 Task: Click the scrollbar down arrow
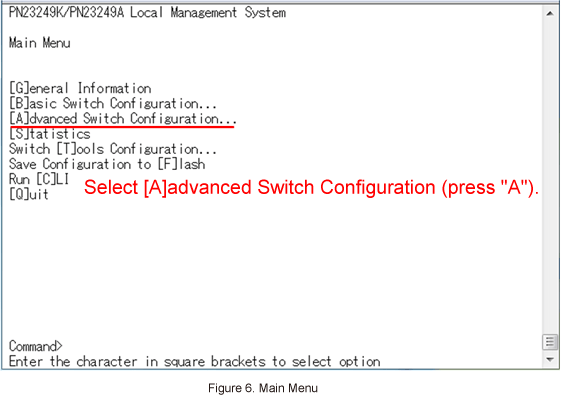[x=550, y=359]
